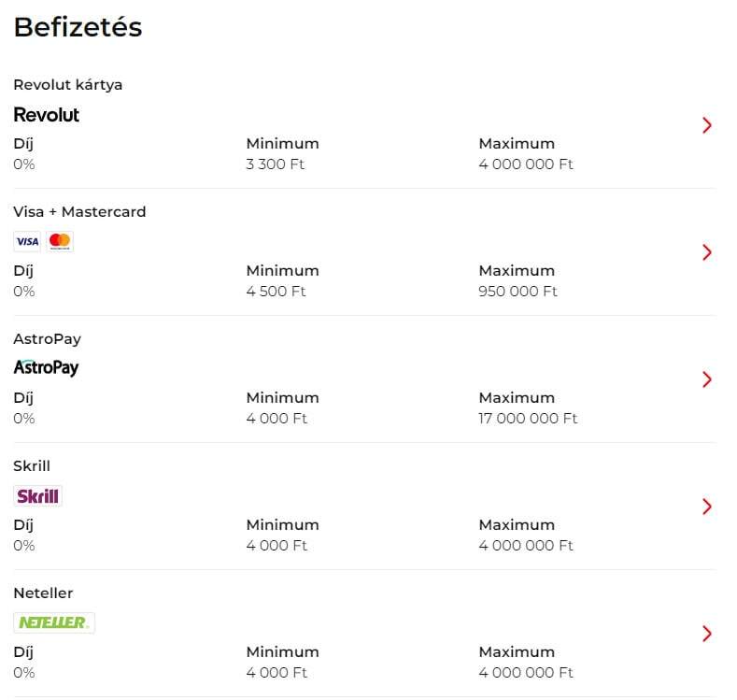This screenshot has width=737, height=700.
Task: Click the Mastercard logo
Action: tap(60, 242)
